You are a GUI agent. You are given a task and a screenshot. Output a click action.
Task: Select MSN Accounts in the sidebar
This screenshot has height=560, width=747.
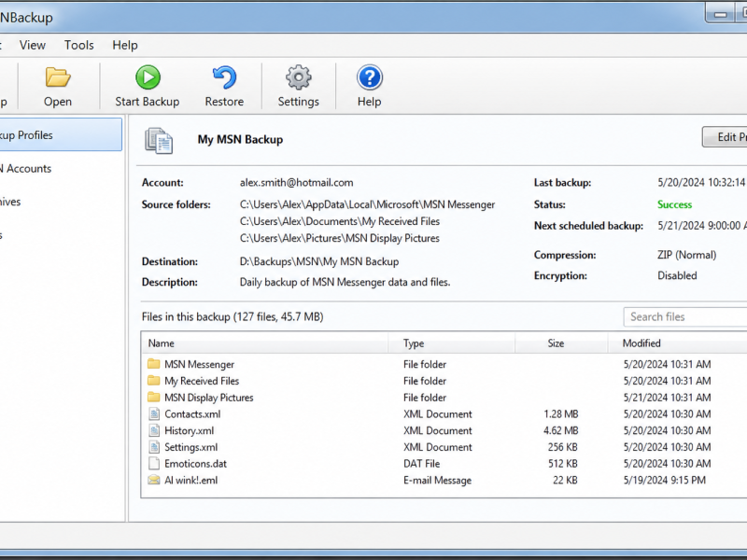26,169
